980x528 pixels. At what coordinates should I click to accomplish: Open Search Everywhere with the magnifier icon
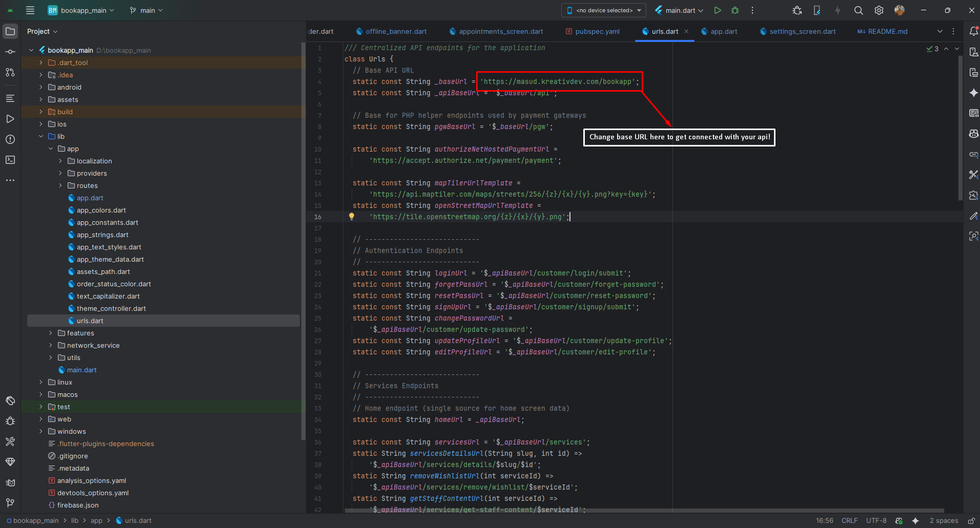858,10
